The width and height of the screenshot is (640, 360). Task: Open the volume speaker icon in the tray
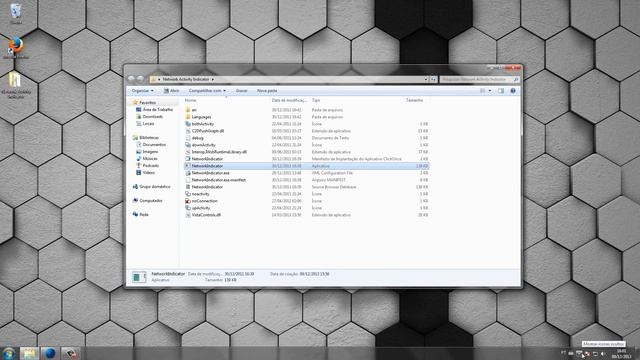coord(604,353)
